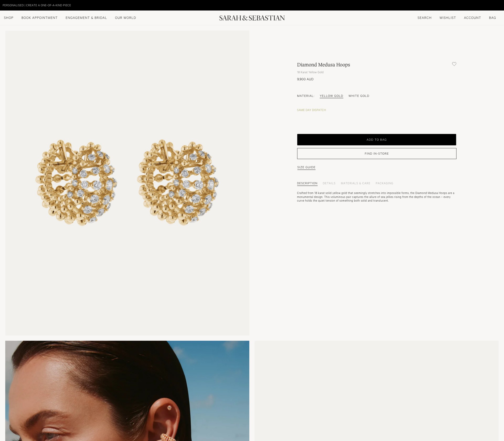The width and height of the screenshot is (504, 441).
Task: Open the shopping Bag
Action: pos(492,18)
